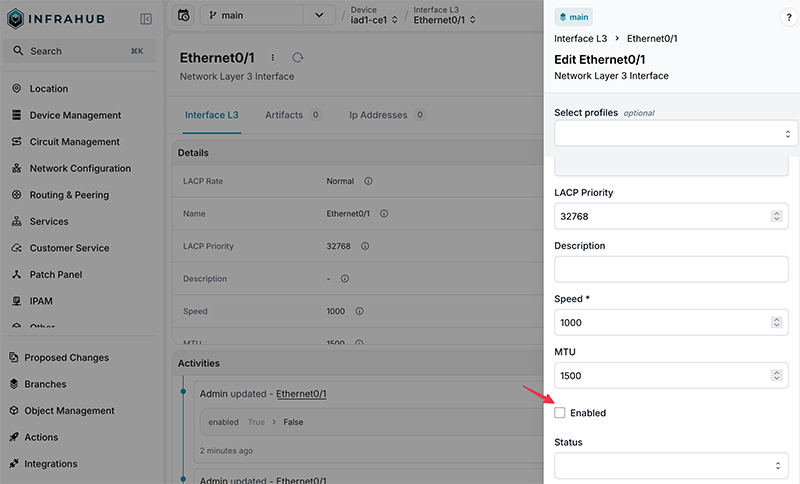Click the refresh icon beside Ethernet0/1 title
800x484 pixels.
point(297,58)
